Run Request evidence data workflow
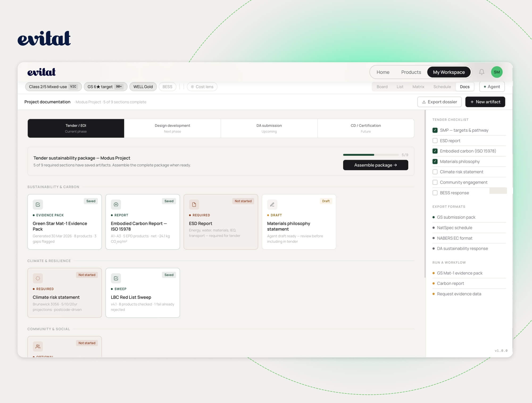 [x=469, y=294]
